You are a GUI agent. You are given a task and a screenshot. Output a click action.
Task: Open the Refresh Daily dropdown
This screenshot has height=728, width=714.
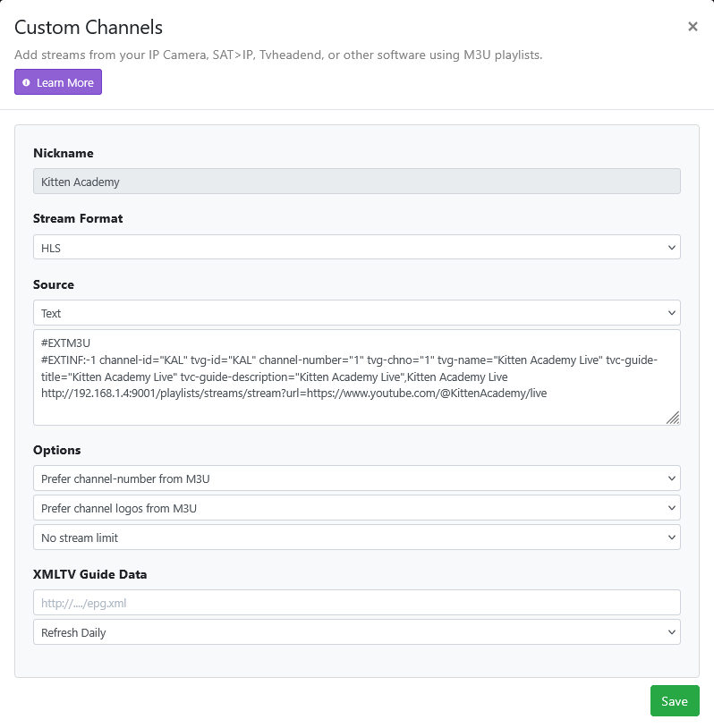coord(356,632)
